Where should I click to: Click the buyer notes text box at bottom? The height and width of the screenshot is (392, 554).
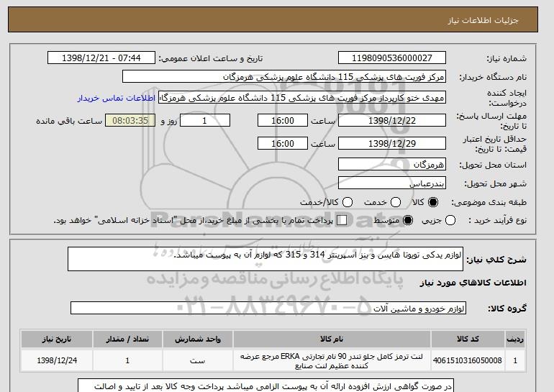(x=265, y=386)
